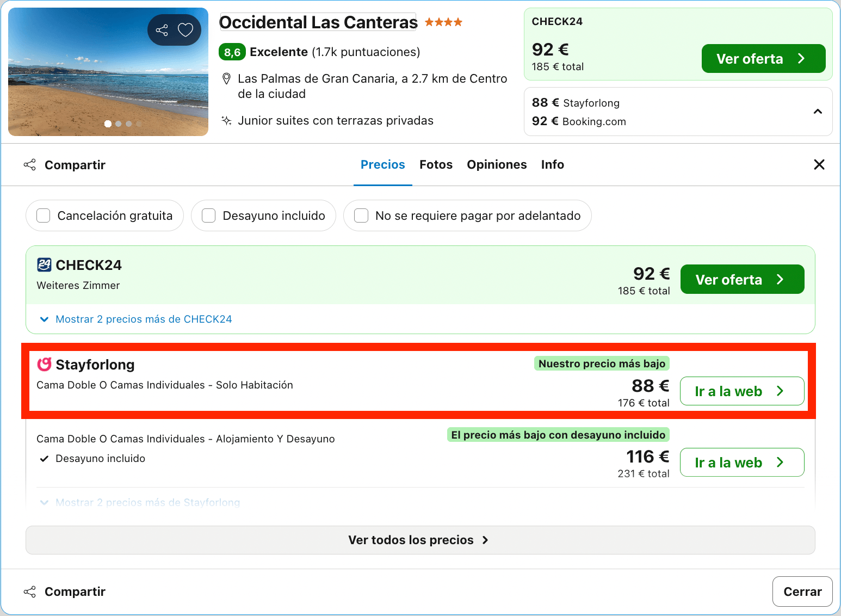This screenshot has height=616, width=841.
Task: Select the third photo carousel dot
Action: [x=129, y=124]
